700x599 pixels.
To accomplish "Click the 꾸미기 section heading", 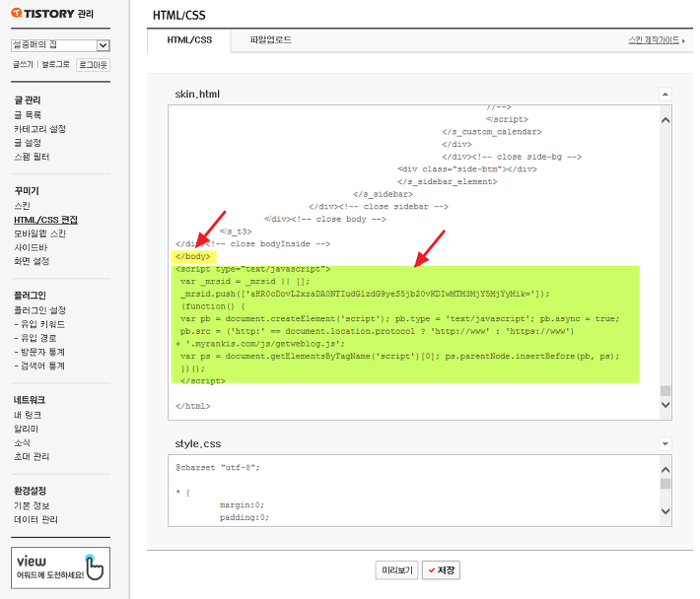I will pos(27,191).
